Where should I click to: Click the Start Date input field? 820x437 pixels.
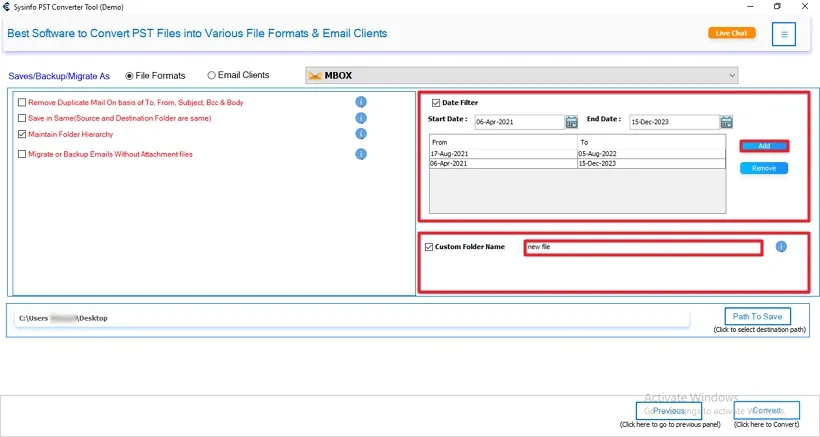click(x=519, y=122)
